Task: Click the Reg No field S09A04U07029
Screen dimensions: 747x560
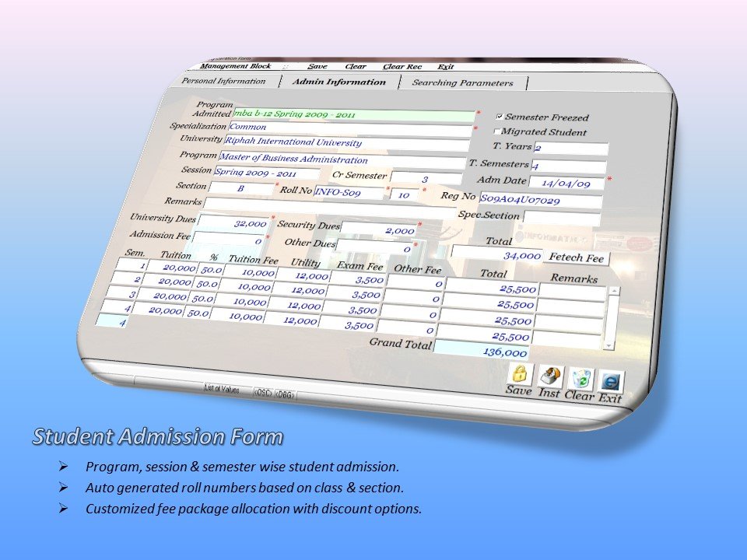Action: point(541,200)
